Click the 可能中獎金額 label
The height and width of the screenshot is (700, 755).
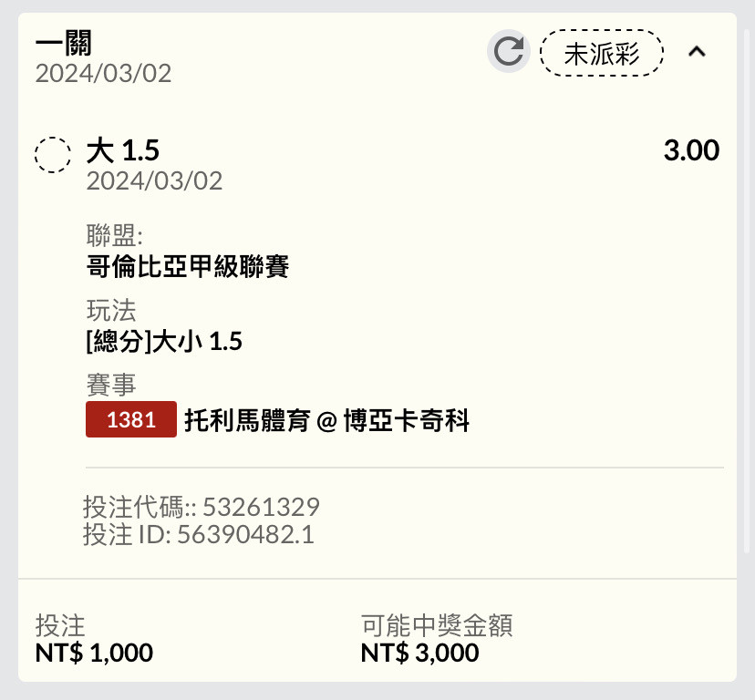437,625
